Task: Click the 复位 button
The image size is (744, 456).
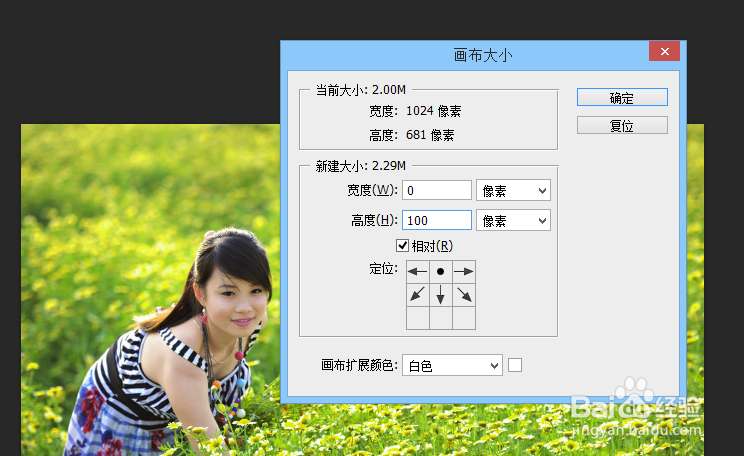Action: point(622,125)
